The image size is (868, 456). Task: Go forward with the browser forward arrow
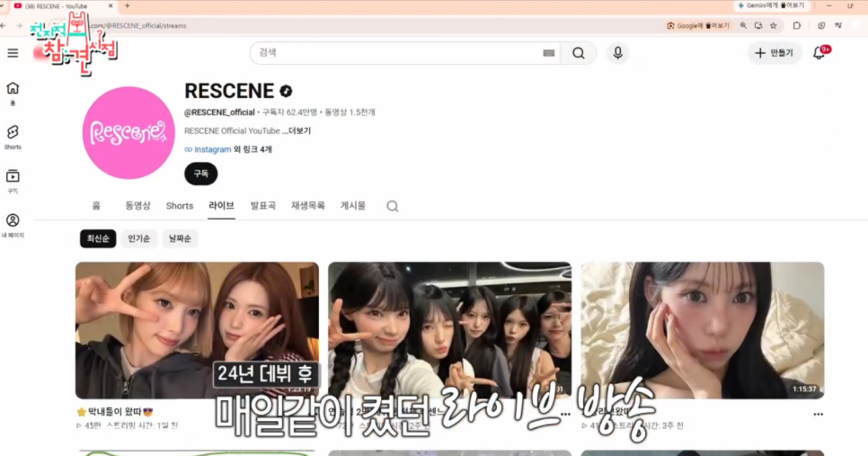click(19, 25)
